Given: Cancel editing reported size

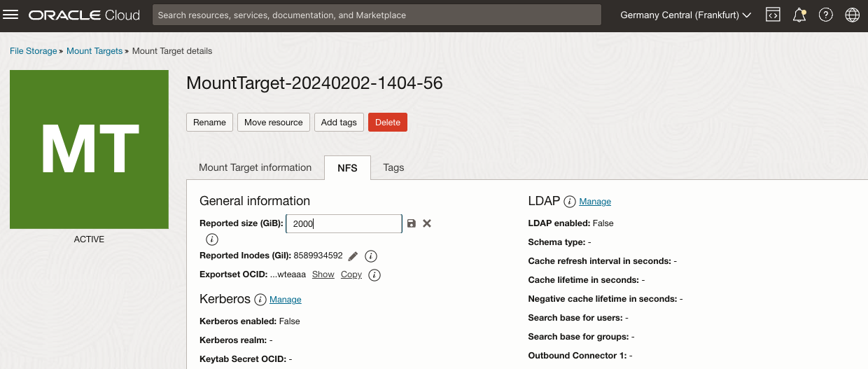Looking at the screenshot, I should pos(427,223).
